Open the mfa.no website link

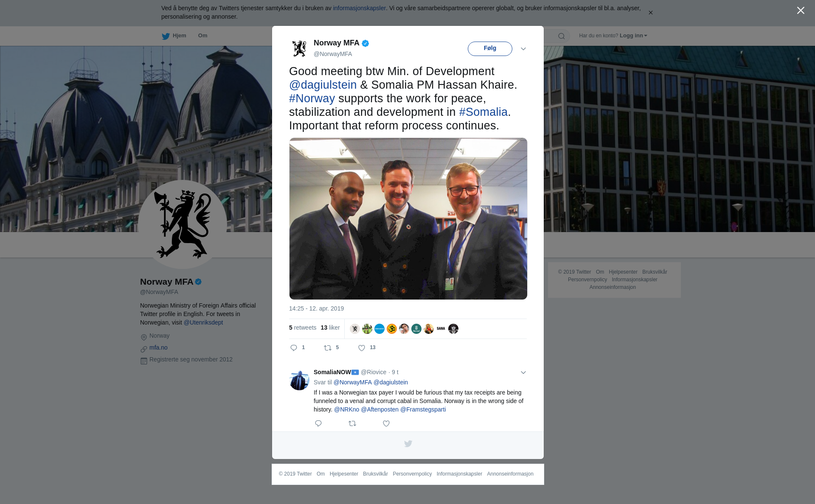point(158,347)
